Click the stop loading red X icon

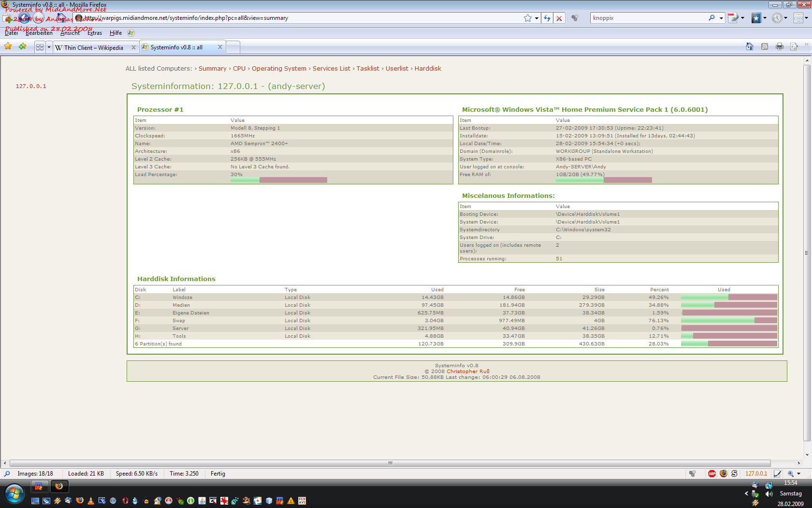tap(559, 18)
